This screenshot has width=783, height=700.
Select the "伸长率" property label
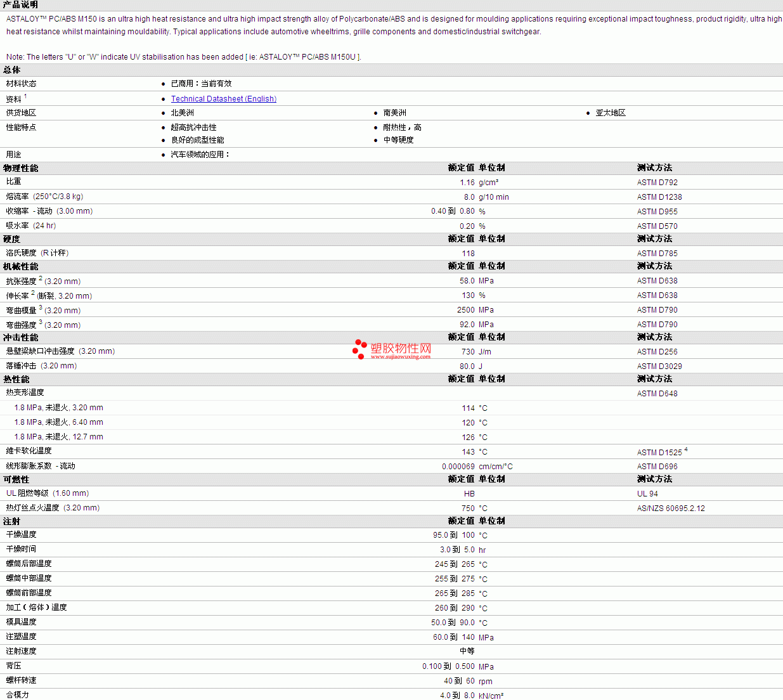[18, 295]
